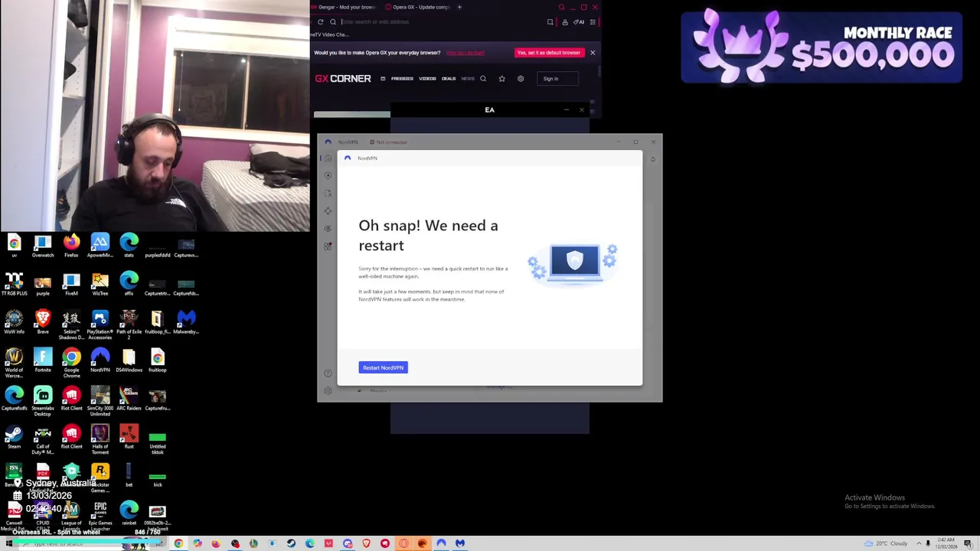Screen dimensions: 980x551
Task: Open the TT RGB PLUS shortcut
Action: tap(14, 285)
